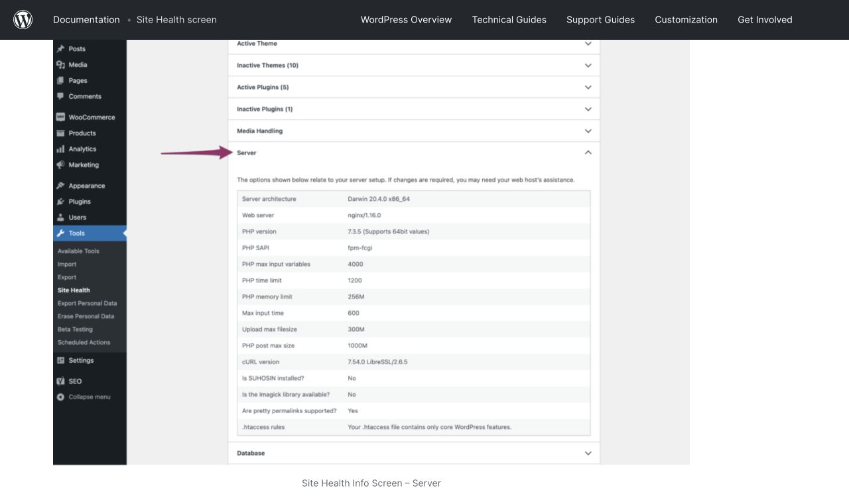Image resolution: width=849 pixels, height=504 pixels.
Task: Click the Marketing megaphone icon
Action: (60, 165)
